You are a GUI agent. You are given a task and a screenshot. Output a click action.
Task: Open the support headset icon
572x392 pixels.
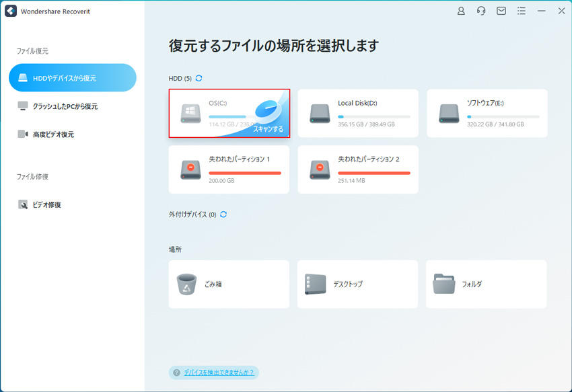[481, 11]
